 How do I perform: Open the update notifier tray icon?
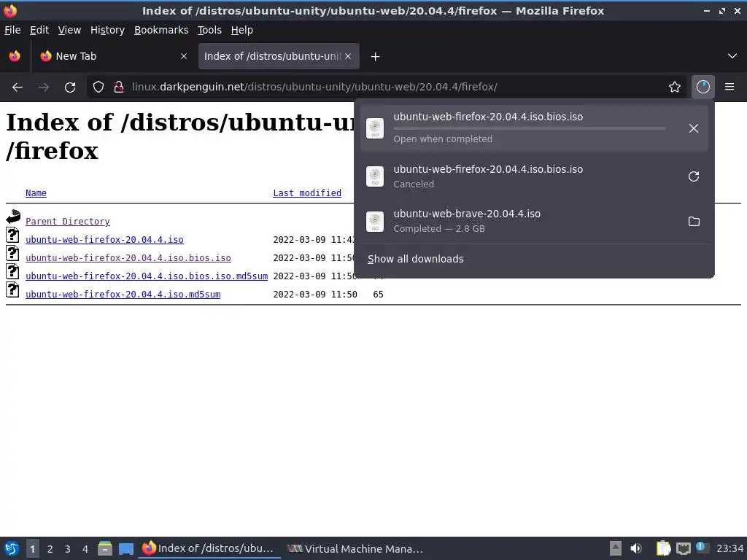point(702,548)
